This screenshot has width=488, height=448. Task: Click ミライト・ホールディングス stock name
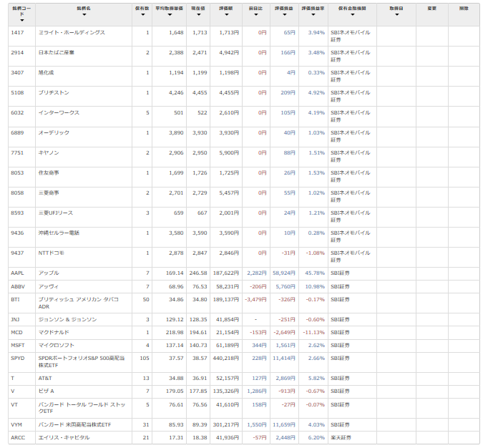click(72, 32)
